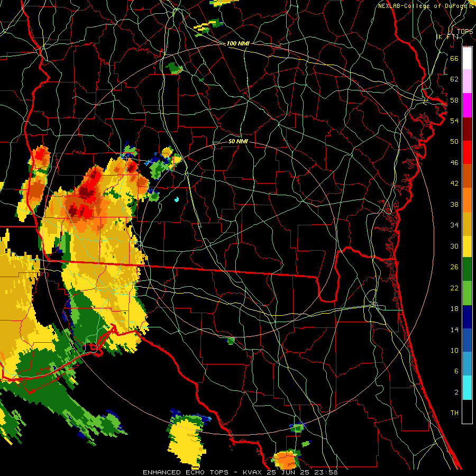Click the 10 scale value
476x476 pixels.
pos(454,350)
